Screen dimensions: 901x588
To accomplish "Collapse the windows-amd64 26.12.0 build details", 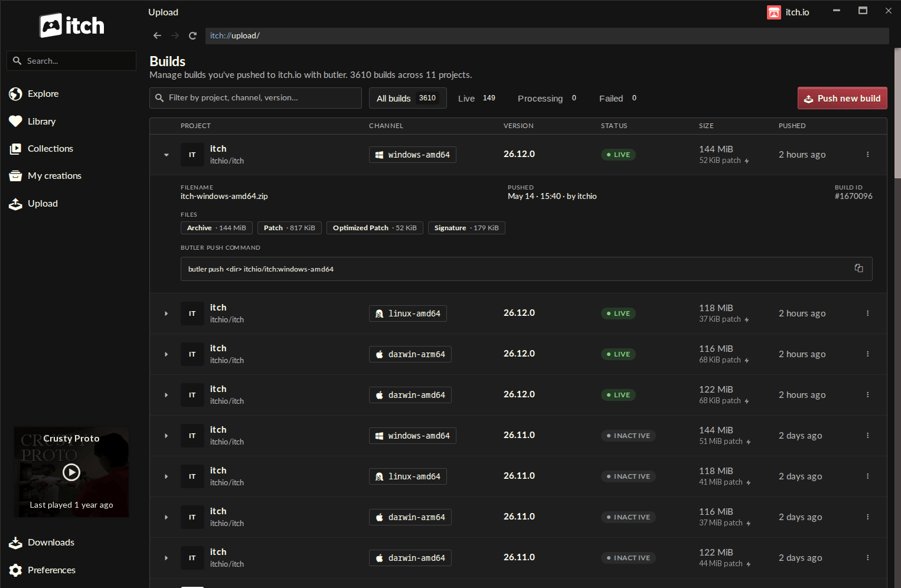I will point(167,155).
